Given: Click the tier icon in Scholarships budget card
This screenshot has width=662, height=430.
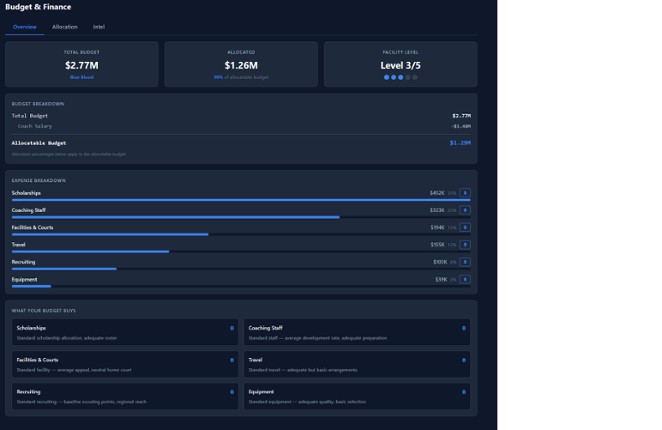Looking at the screenshot, I should [x=232, y=328].
